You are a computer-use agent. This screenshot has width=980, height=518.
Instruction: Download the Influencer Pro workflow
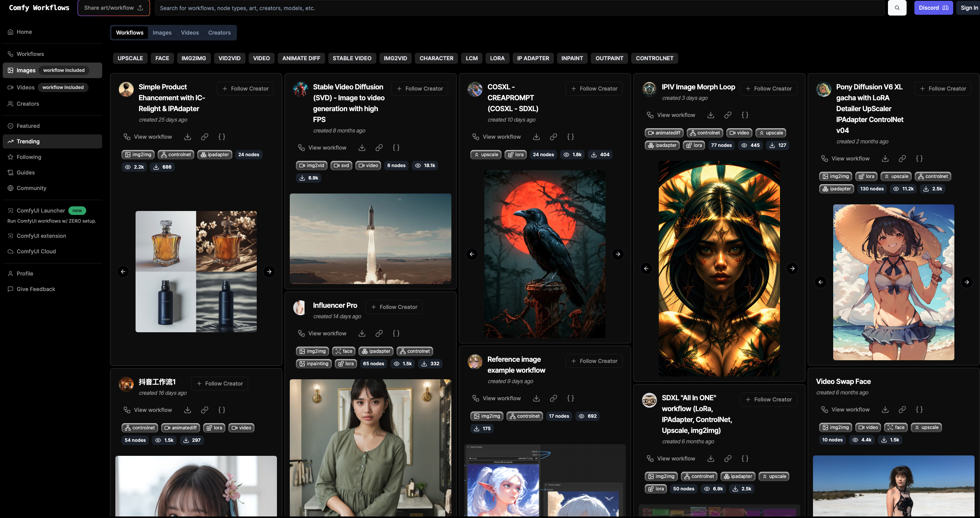[362, 333]
